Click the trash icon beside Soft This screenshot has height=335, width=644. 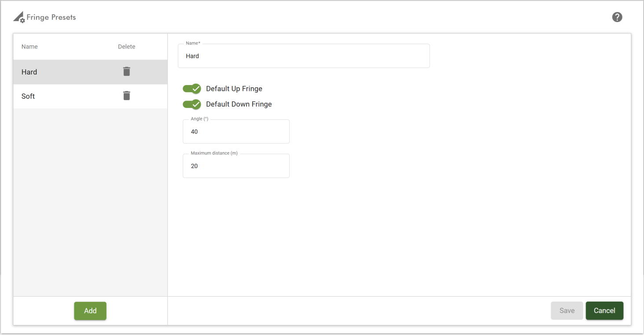(x=127, y=96)
